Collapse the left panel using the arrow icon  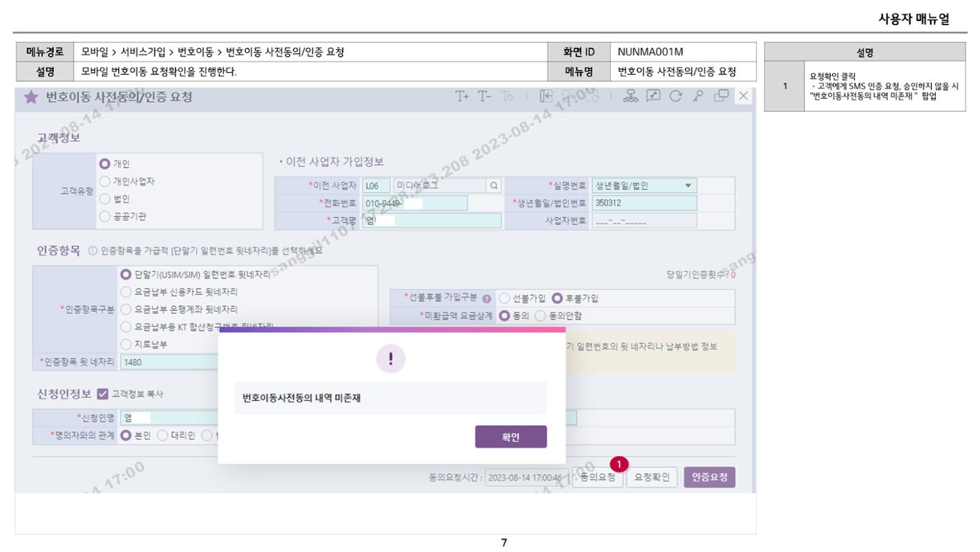point(547,97)
